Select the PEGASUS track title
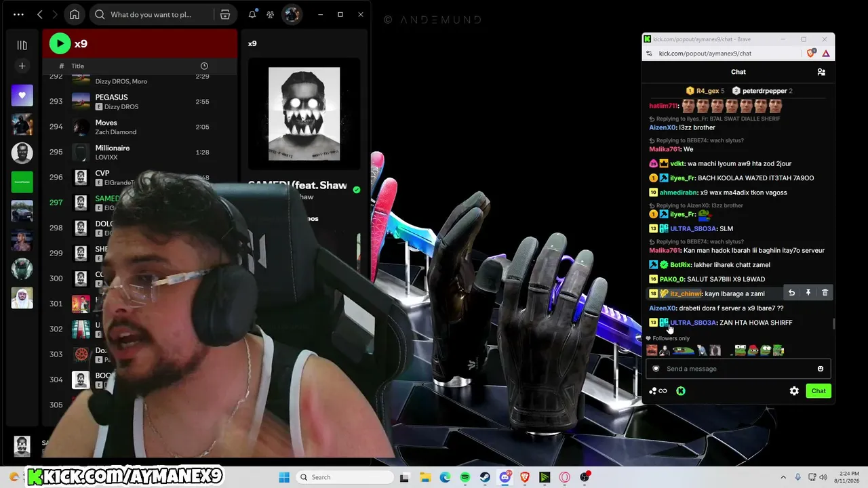The height and width of the screenshot is (488, 868). pos(111,98)
